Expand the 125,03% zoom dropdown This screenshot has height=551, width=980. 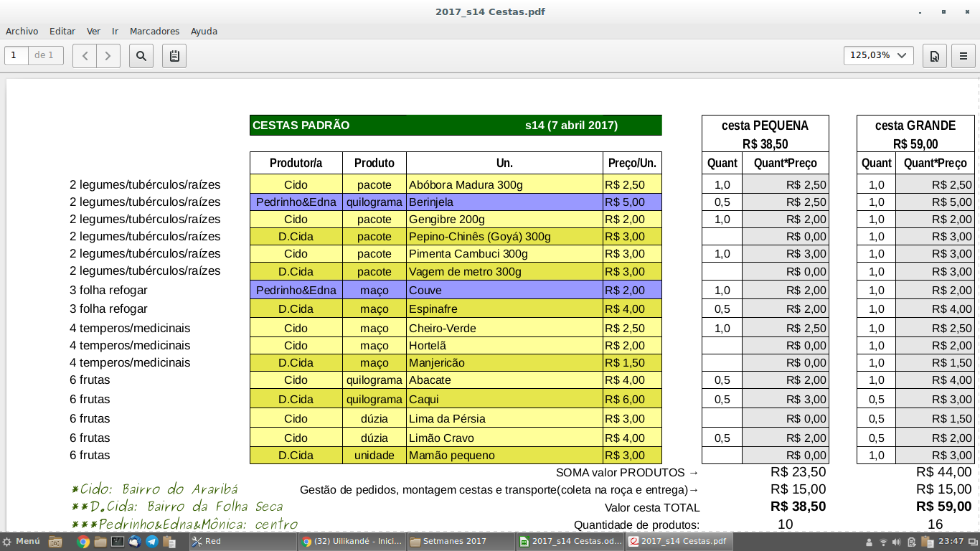pos(878,55)
